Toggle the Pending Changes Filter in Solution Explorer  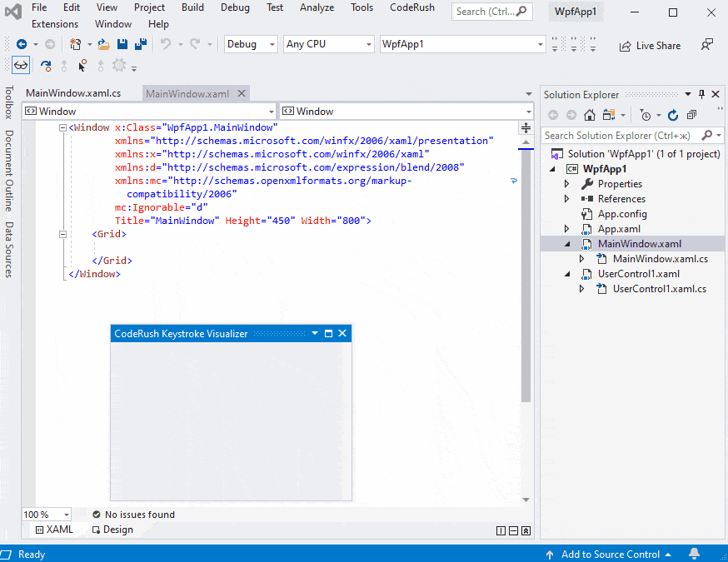(646, 115)
